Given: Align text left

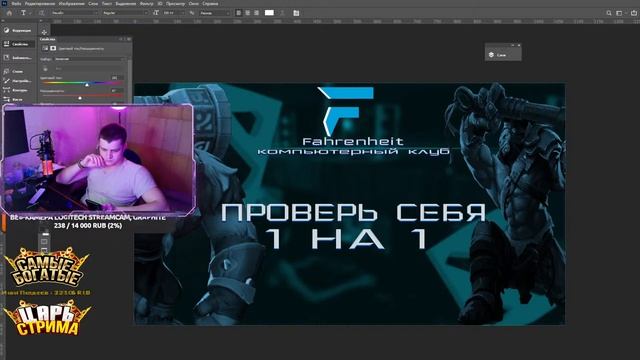Looking at the screenshot, I should pyautogui.click(x=239, y=13).
